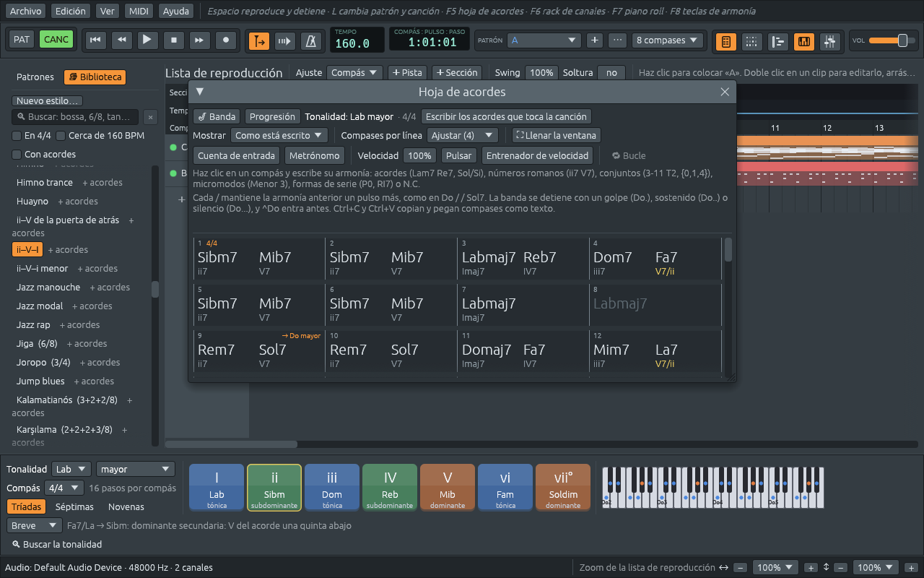924x578 pixels.
Task: Toggle the metronome icon in the top toolbar
Action: (311, 41)
